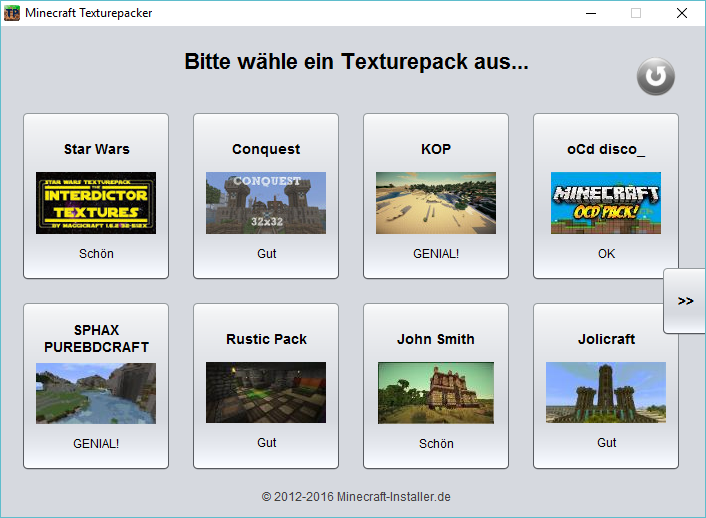This screenshot has height=518, width=706.
Task: Click the "John Smith" title text
Action: pos(436,339)
